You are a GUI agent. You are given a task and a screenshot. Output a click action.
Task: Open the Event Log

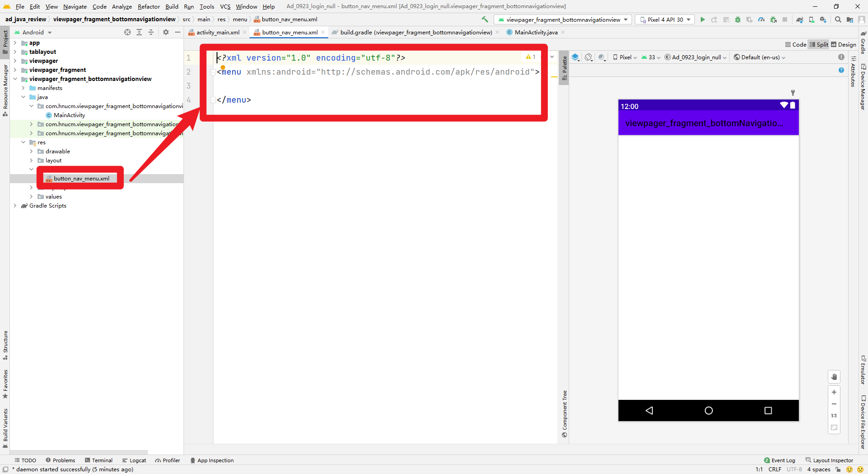pyautogui.click(x=779, y=460)
